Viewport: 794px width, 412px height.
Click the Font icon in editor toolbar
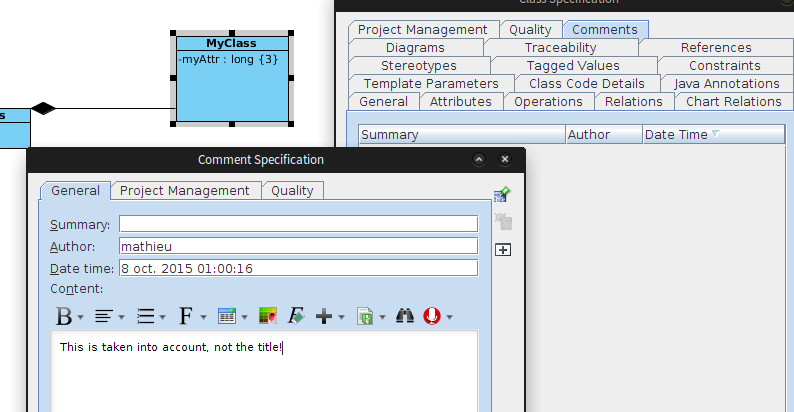point(186,316)
